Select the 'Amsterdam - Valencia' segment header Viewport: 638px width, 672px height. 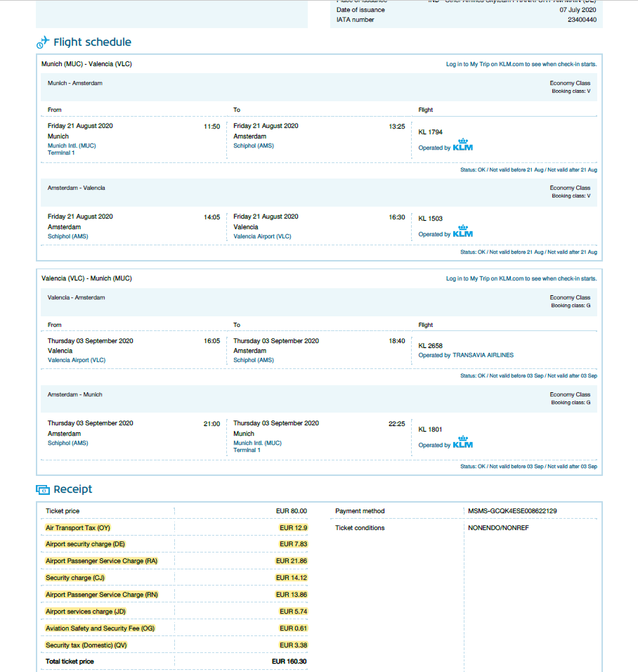(x=77, y=188)
